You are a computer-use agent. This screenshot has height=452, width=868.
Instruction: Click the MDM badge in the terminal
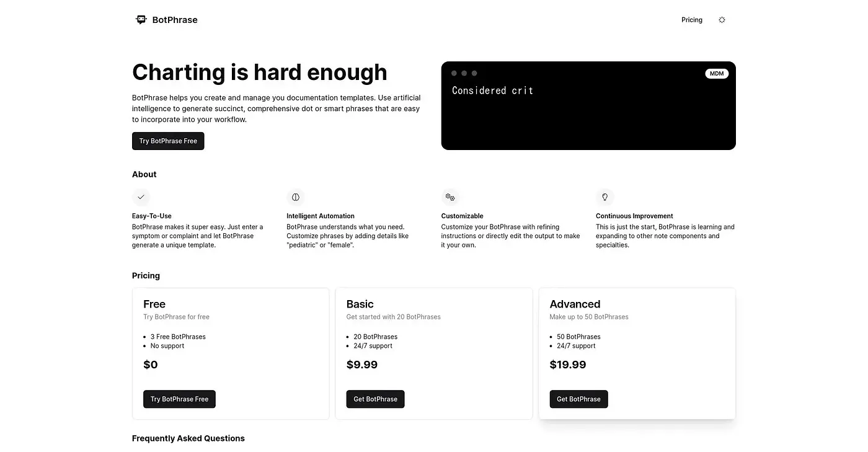pyautogui.click(x=717, y=74)
